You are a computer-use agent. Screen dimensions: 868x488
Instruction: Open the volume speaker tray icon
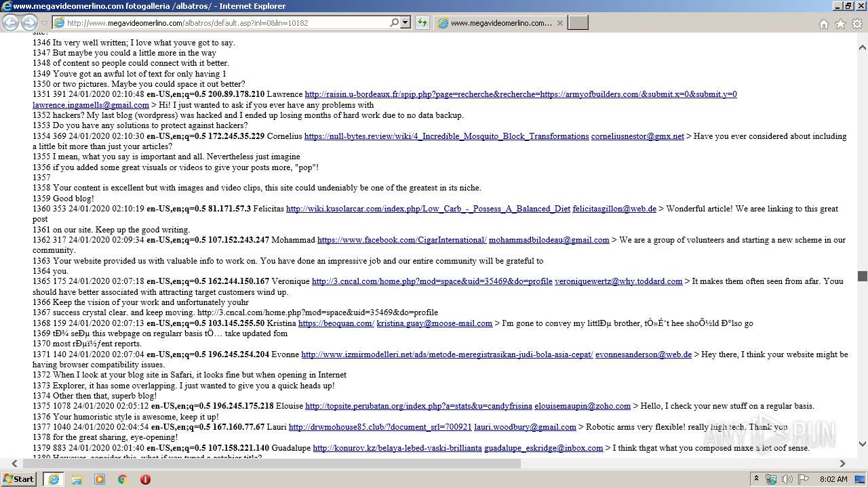787,479
